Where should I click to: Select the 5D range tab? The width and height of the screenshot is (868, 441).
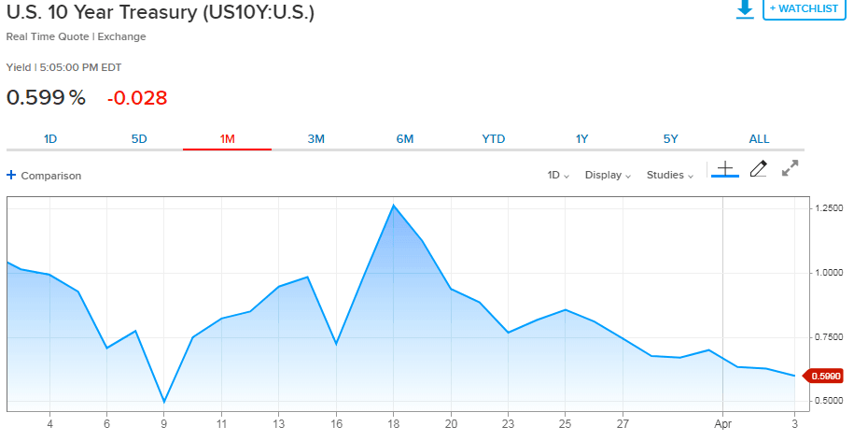point(139,139)
